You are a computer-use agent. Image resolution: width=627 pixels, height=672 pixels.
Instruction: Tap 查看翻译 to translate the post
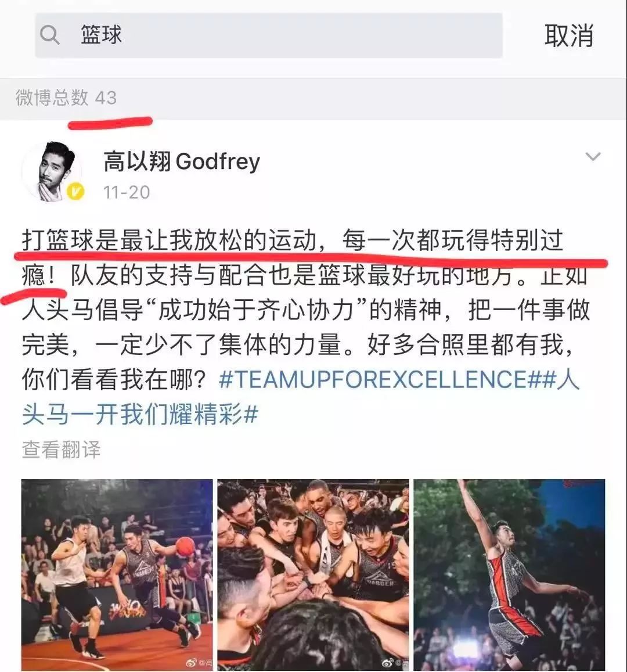[x=61, y=450]
